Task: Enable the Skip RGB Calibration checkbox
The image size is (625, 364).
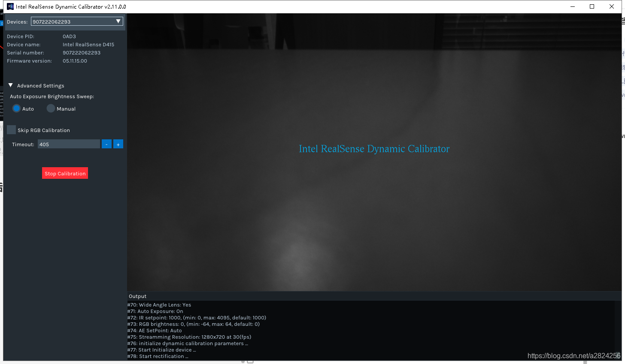Action: click(12, 130)
